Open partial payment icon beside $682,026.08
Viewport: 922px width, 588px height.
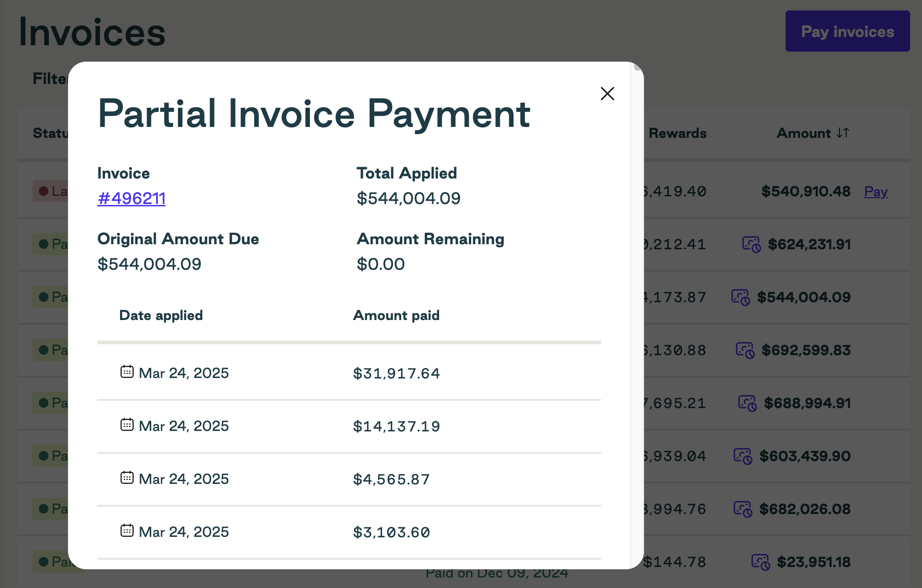tap(743, 509)
